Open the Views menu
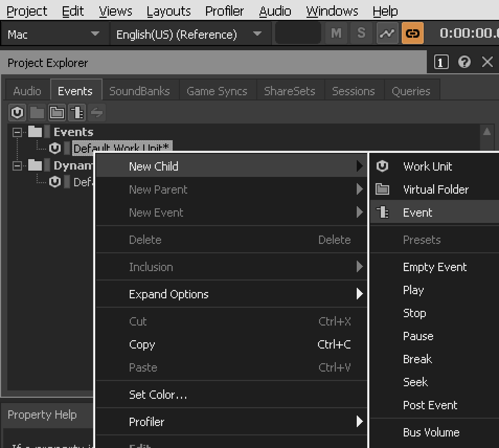 tap(116, 11)
